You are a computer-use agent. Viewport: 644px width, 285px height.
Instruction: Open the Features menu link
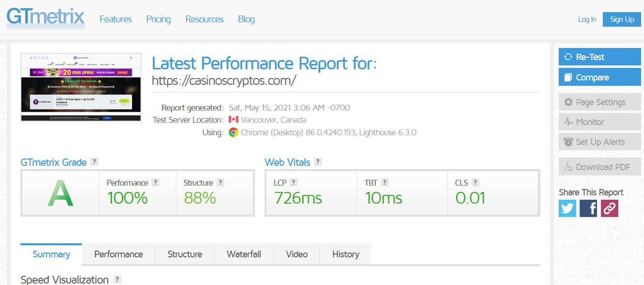[x=116, y=19]
